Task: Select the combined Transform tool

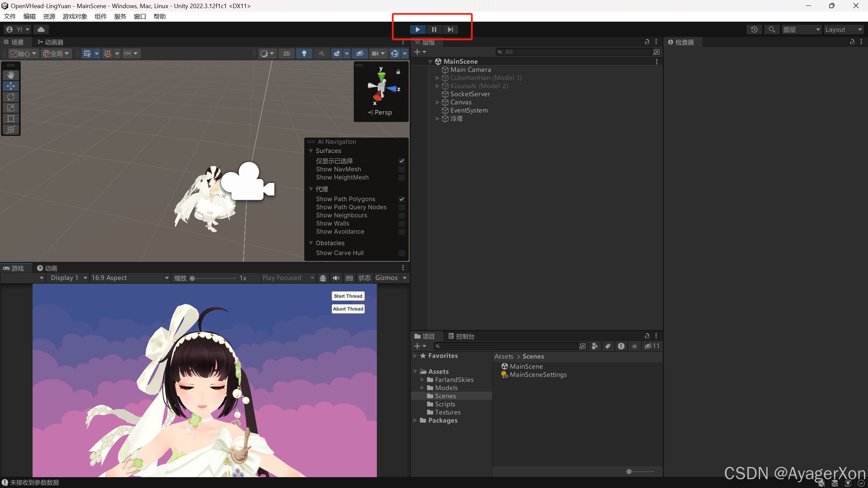Action: [11, 129]
